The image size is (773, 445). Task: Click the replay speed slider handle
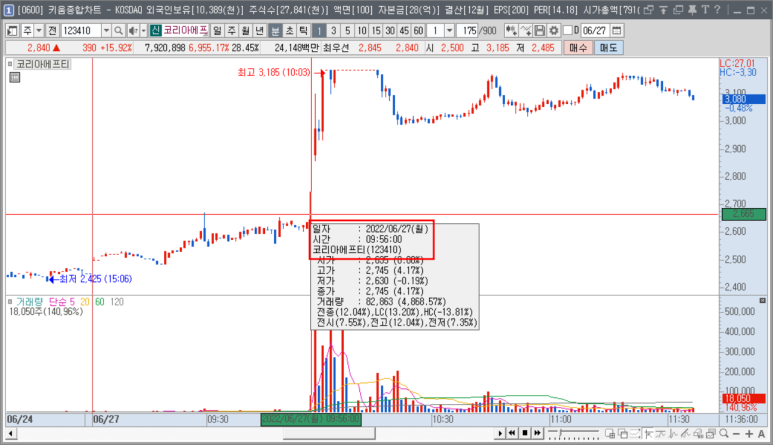click(x=561, y=433)
